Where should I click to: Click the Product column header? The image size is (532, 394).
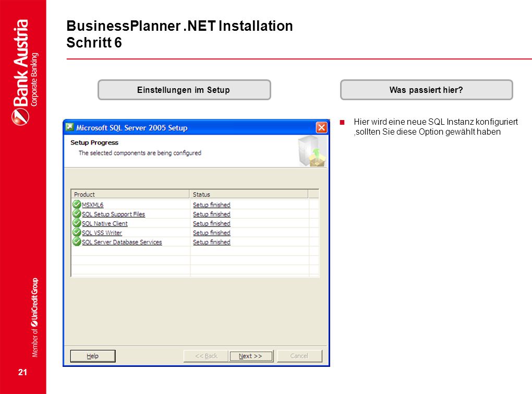tap(130, 194)
